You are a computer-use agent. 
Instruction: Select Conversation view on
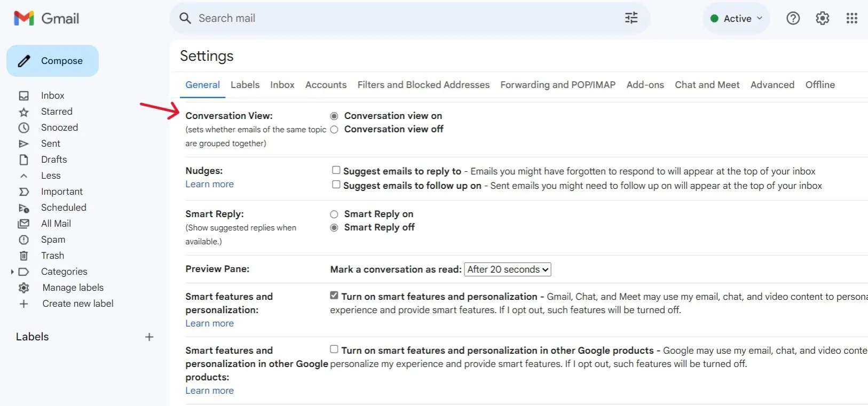point(334,116)
